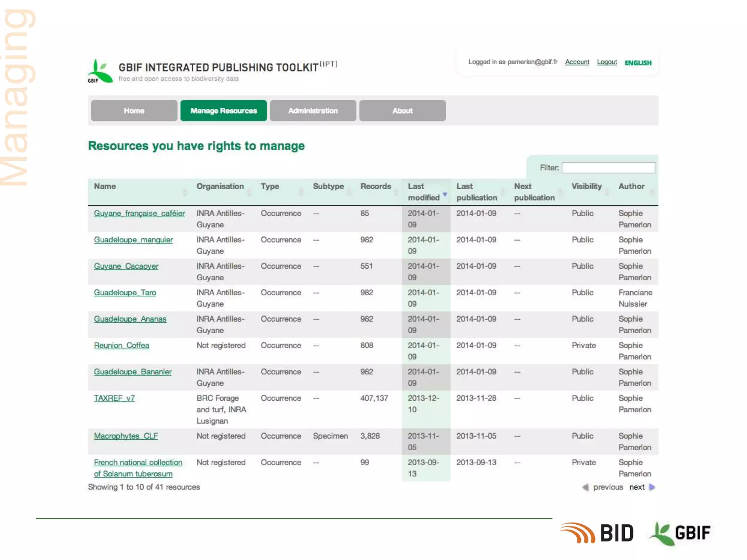The height and width of the screenshot is (560, 747).
Task: Open the Macrophytes_CLF resource
Action: pos(125,436)
